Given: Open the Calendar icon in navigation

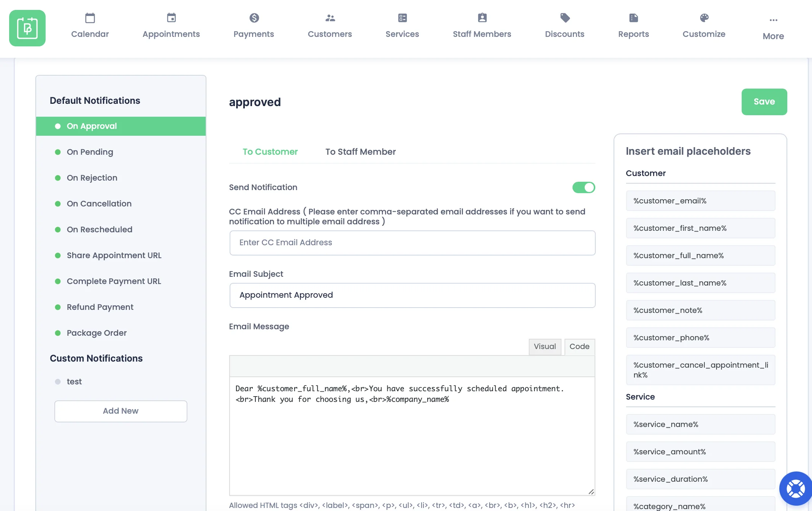Looking at the screenshot, I should 90,18.
